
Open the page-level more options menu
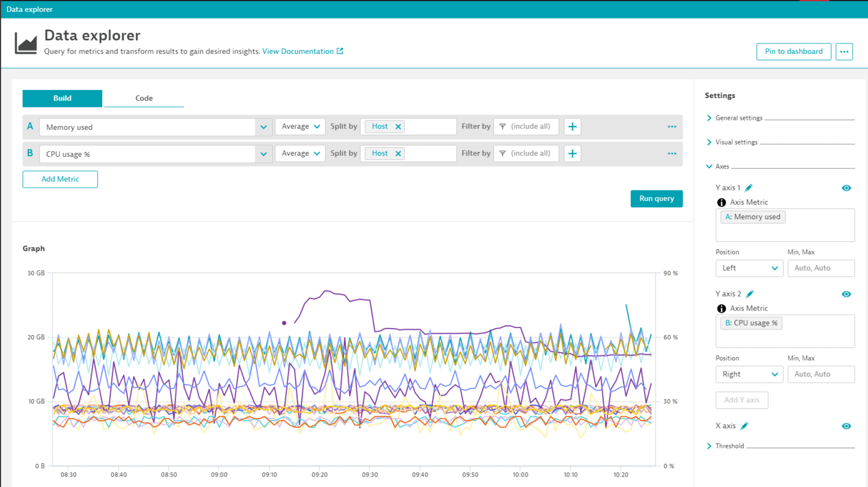pyautogui.click(x=844, y=51)
